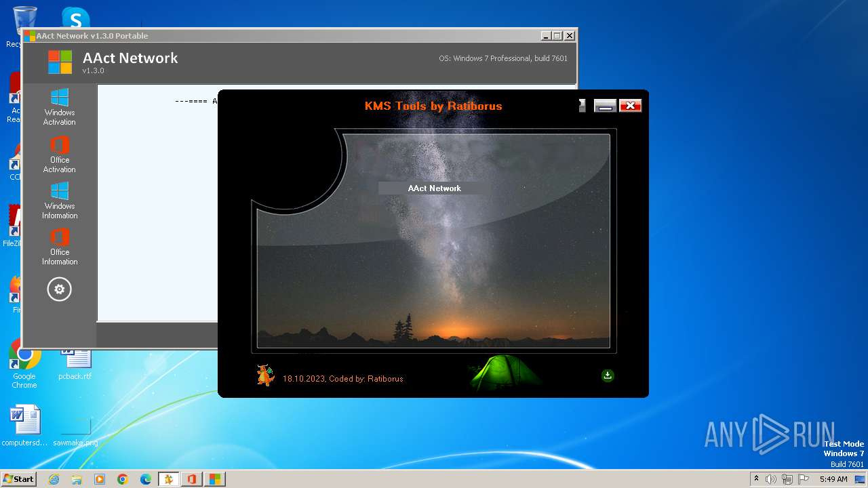Viewport: 868px width, 488px height.
Task: Click the 5:49 AM clock
Action: (x=833, y=479)
